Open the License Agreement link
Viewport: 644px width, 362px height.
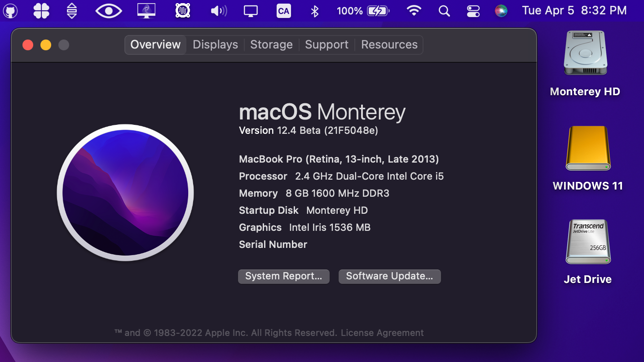(x=382, y=333)
